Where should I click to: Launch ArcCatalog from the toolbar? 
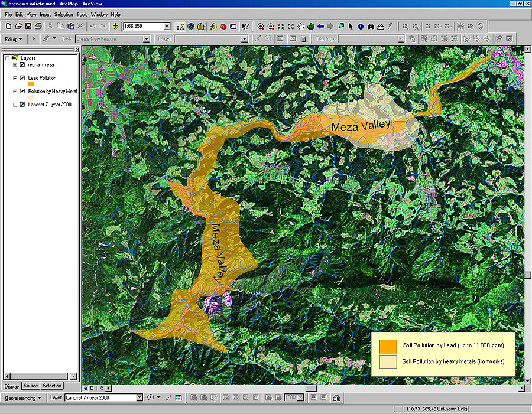(x=213, y=26)
